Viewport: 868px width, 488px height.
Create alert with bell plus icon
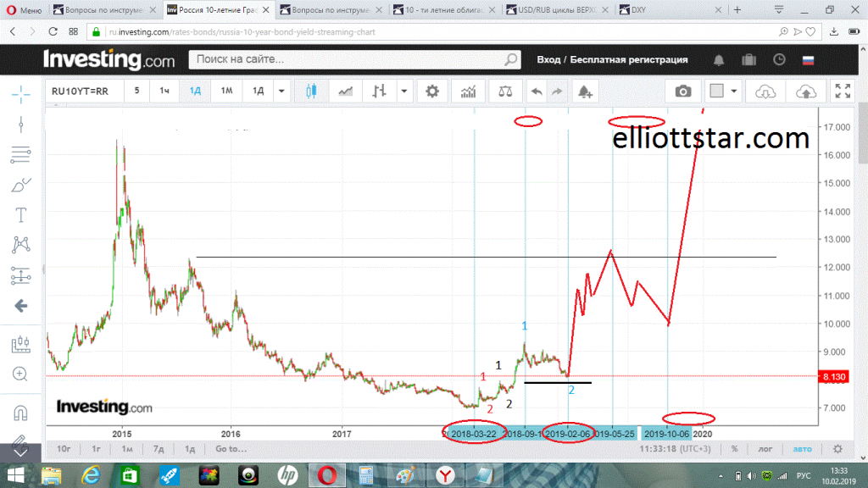(x=585, y=91)
